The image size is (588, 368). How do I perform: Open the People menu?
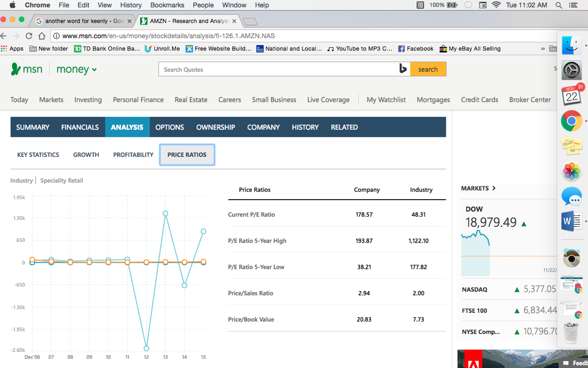203,5
